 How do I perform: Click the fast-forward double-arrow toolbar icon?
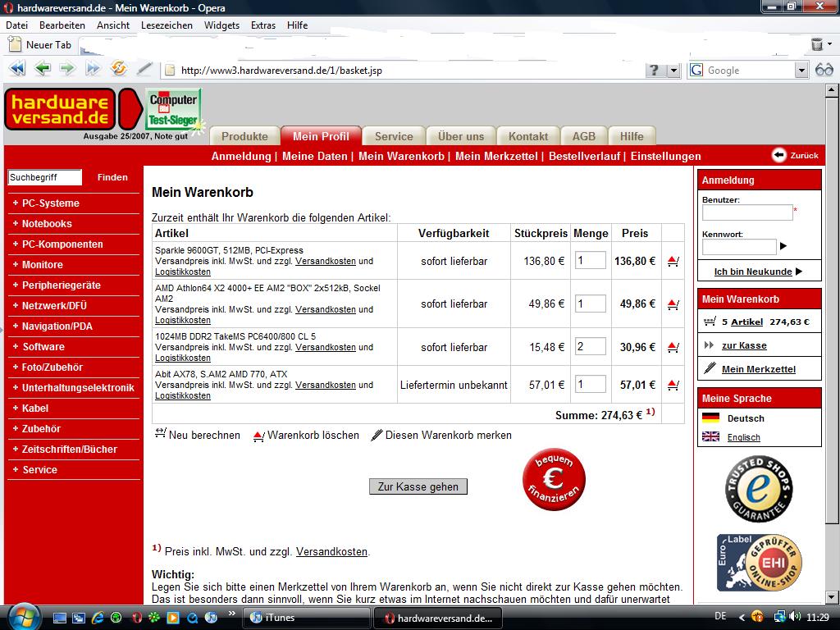click(93, 69)
